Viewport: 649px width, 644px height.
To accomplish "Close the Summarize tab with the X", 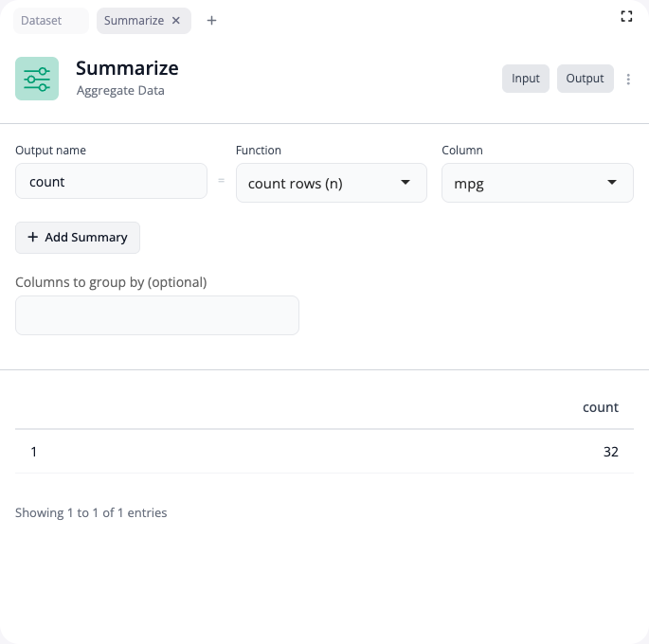I will (x=176, y=20).
